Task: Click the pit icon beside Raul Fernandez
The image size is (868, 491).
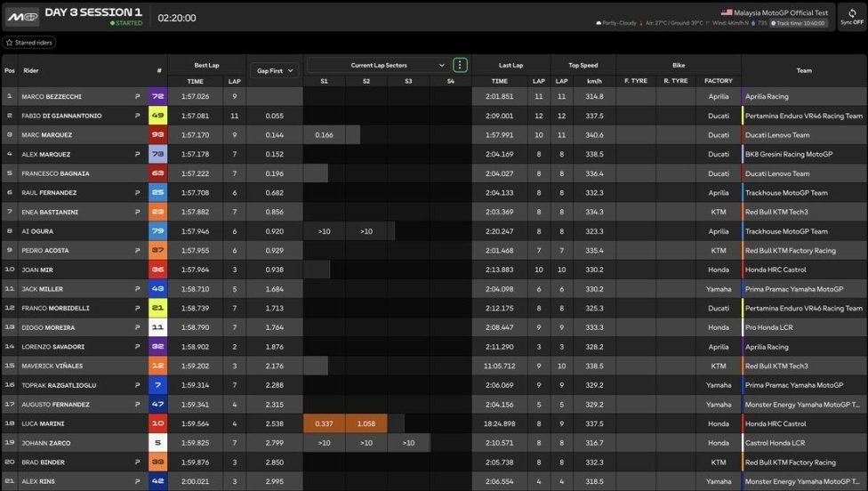Action: click(x=137, y=193)
